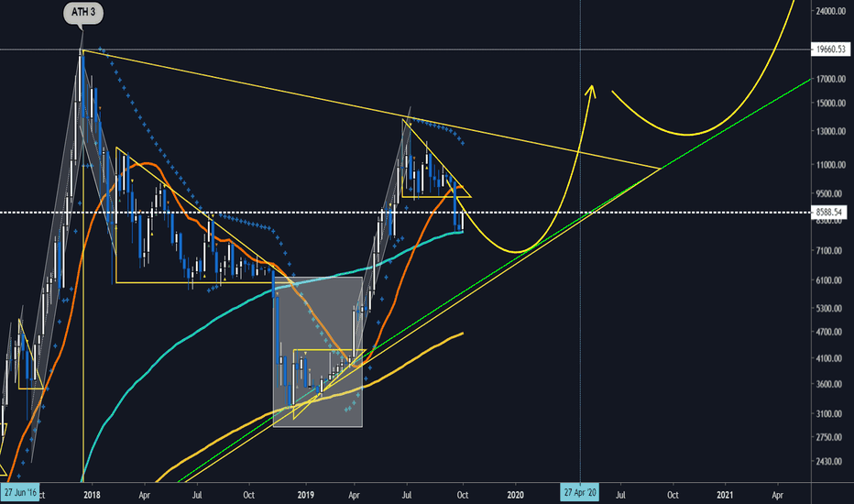
Task: Select the gray shaded rectangle drawing
Action: coord(318,352)
